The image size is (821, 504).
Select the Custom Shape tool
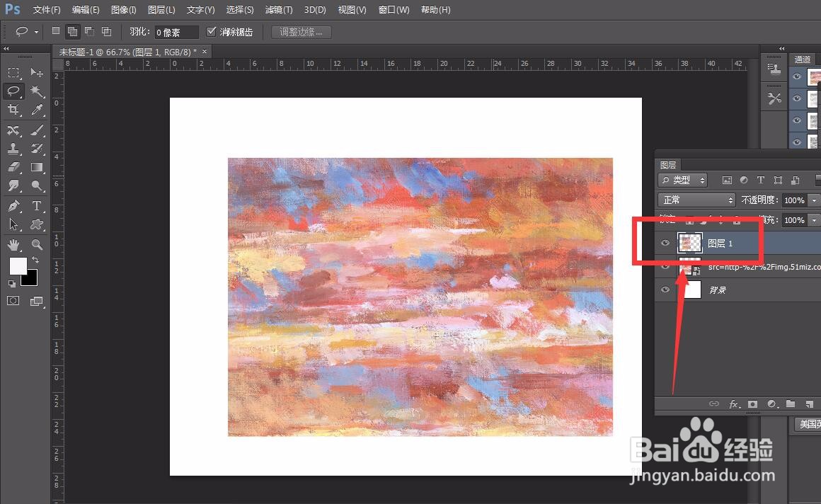tap(37, 224)
